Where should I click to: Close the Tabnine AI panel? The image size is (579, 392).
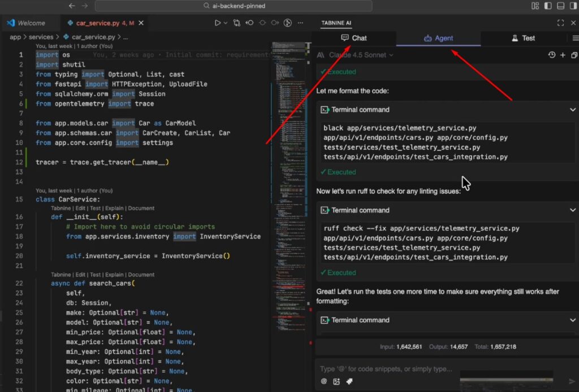click(573, 23)
